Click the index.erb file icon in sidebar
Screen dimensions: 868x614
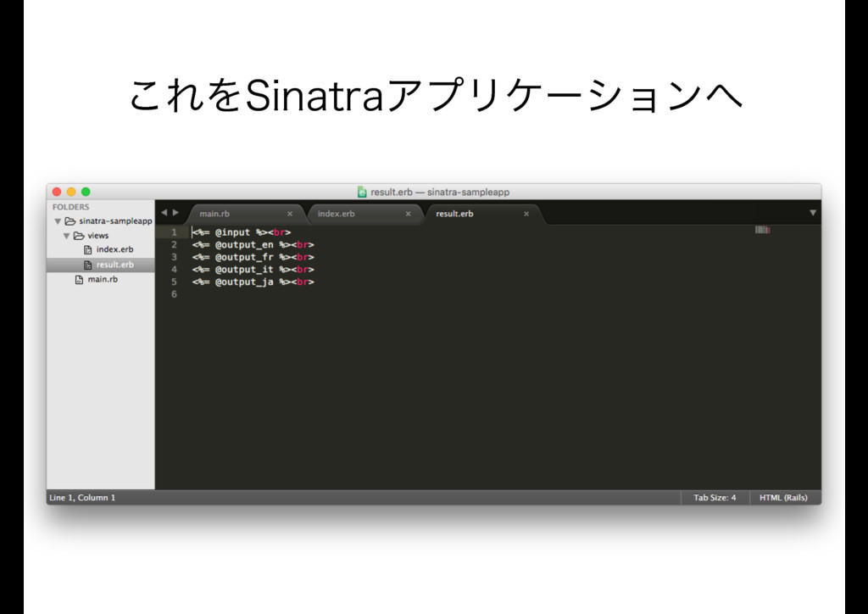pyautogui.click(x=87, y=249)
